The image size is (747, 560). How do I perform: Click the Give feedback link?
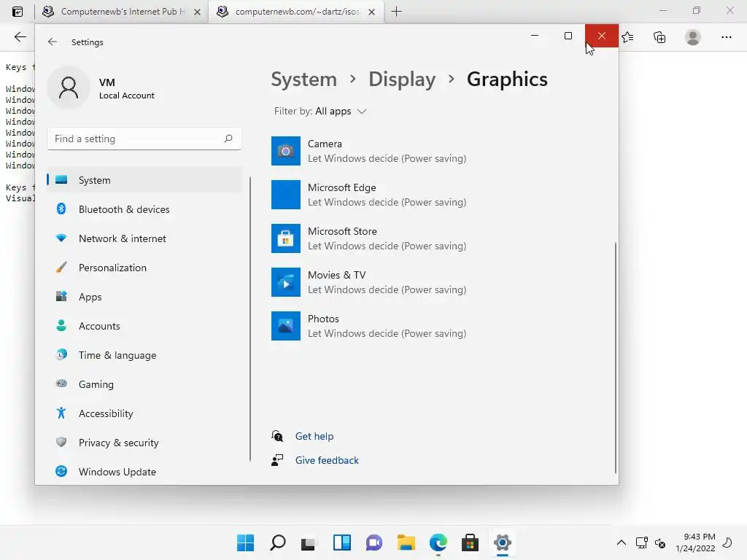point(327,460)
